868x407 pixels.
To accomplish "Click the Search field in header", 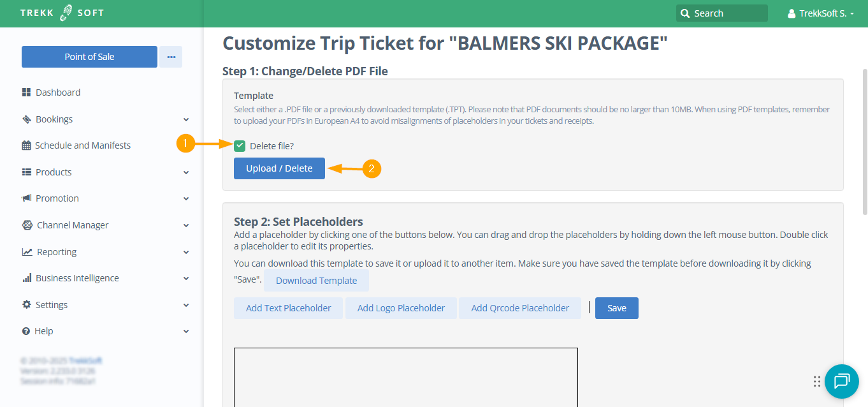I will (x=721, y=13).
